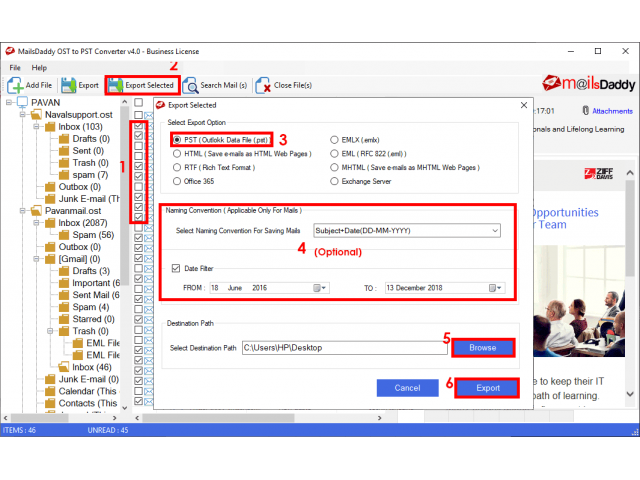Screen dimensions: 640x480
Task: Select Exchange Server export option
Action: (x=334, y=181)
